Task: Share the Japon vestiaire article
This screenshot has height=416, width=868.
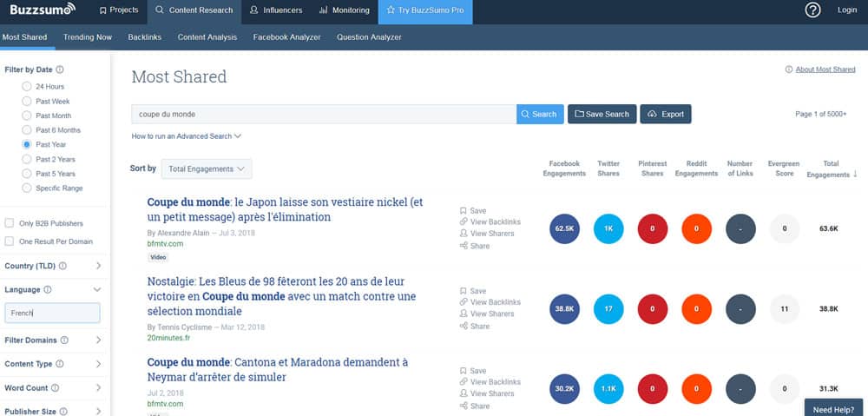Action: point(475,246)
